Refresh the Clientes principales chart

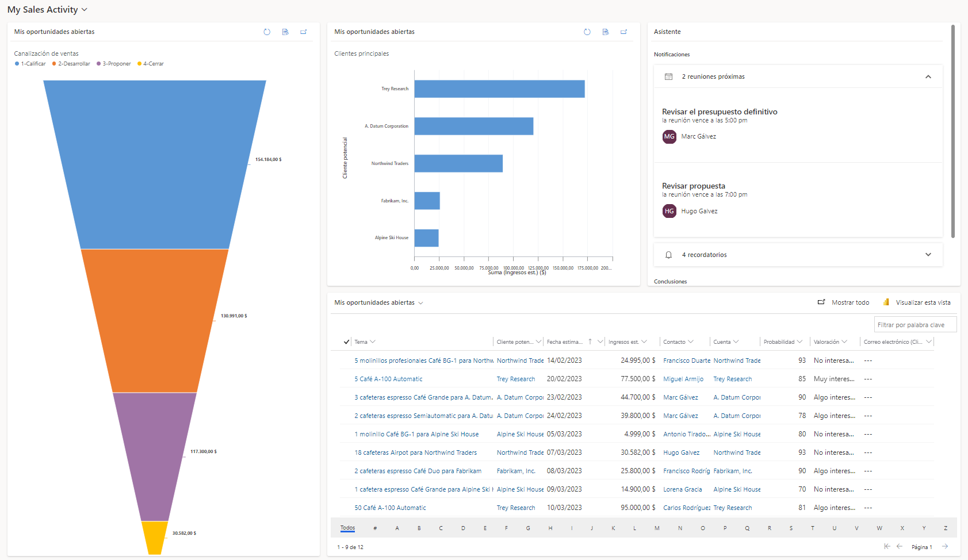coord(587,32)
